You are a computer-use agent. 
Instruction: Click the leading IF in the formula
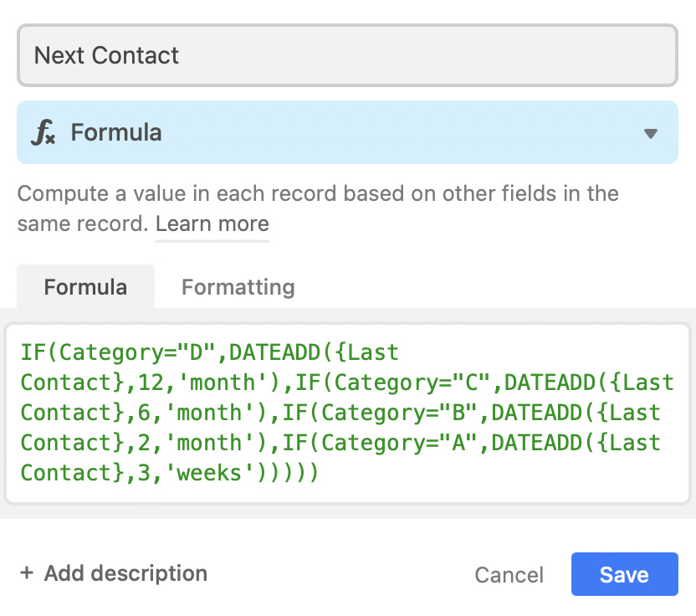click(x=33, y=352)
